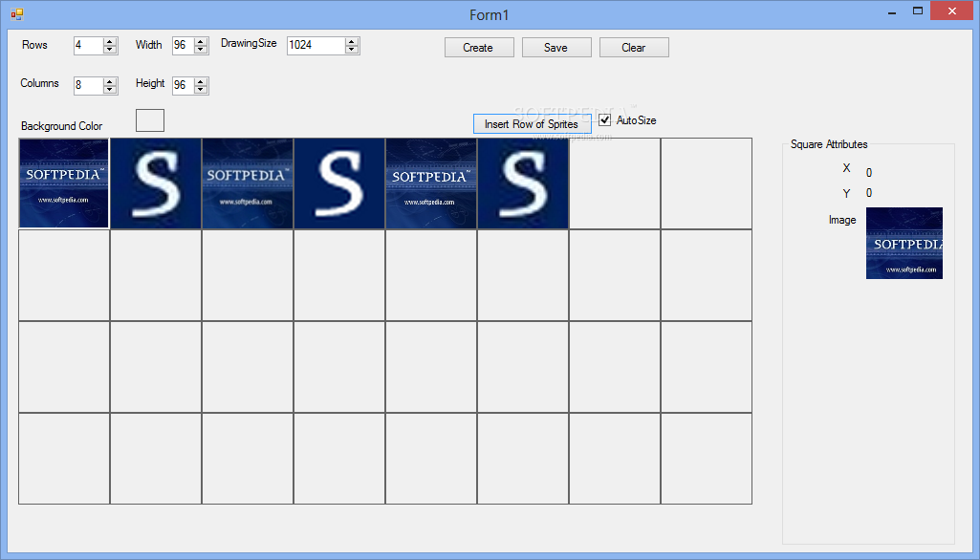This screenshot has height=560, width=980.
Task: Select the fourth sprite with large S
Action: click(339, 183)
